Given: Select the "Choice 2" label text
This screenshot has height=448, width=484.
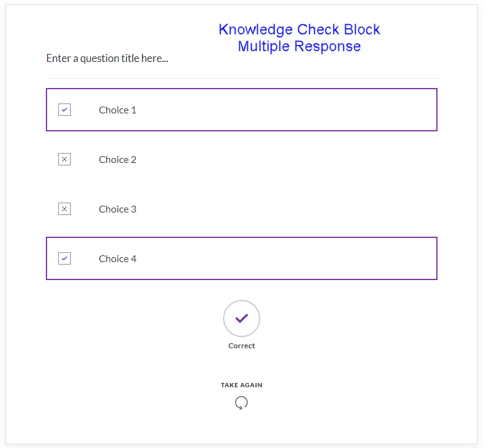Looking at the screenshot, I should (118, 159).
